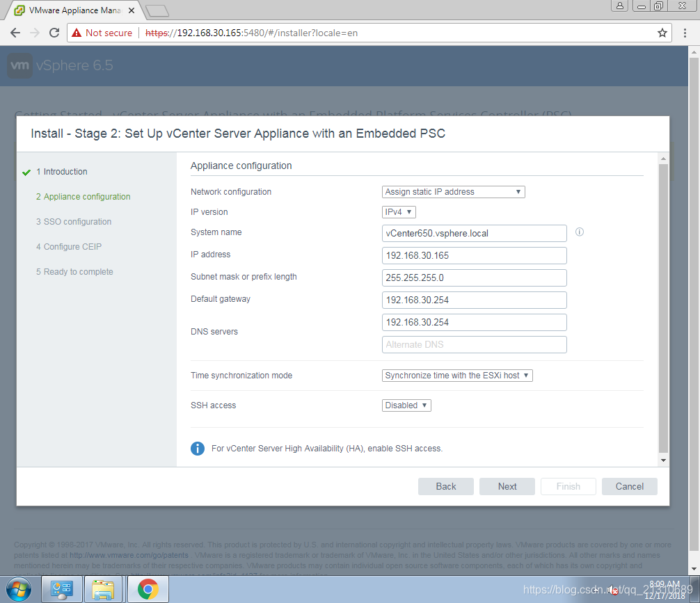
Task: Open Network configuration dropdown
Action: pyautogui.click(x=453, y=192)
